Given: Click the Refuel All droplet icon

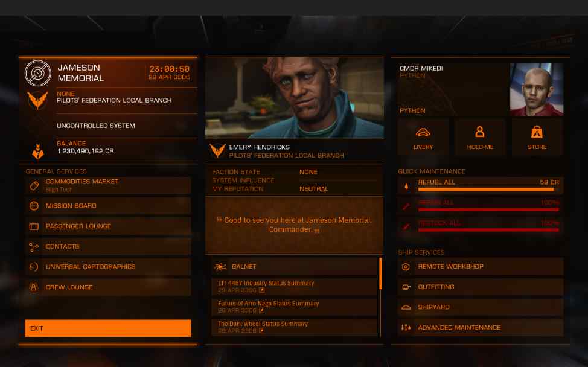Looking at the screenshot, I should (x=406, y=186).
